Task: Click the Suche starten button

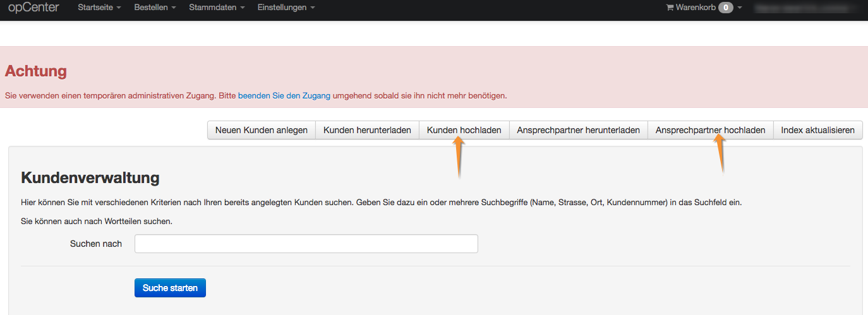Action: tap(170, 288)
